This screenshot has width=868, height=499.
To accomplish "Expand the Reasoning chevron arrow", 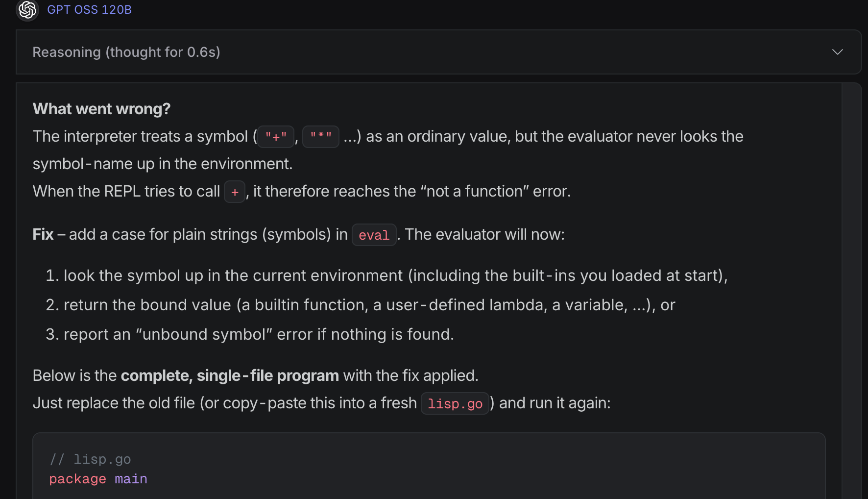I will (837, 52).
